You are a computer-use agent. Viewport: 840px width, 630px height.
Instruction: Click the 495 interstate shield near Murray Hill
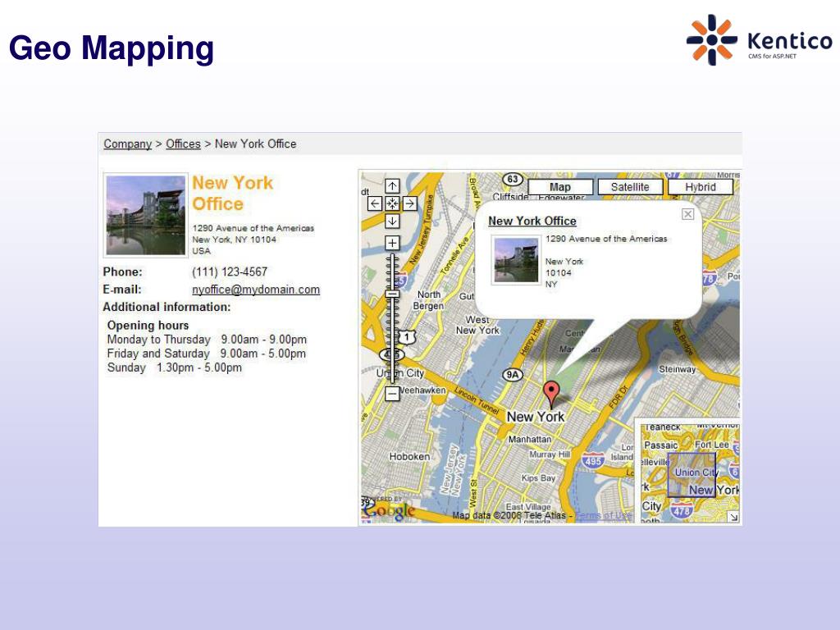593,460
